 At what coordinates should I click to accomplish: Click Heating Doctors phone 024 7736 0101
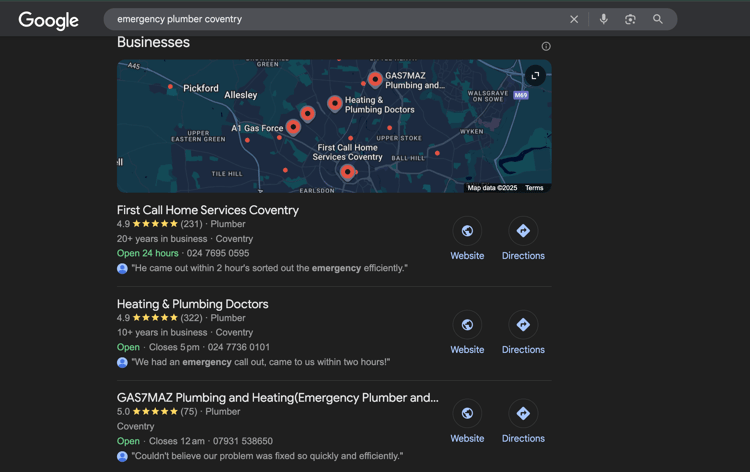[x=239, y=347]
